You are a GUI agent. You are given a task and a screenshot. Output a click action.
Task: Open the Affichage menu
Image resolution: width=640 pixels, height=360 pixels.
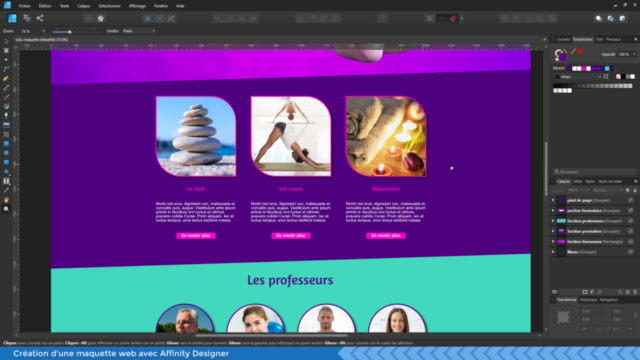pyautogui.click(x=137, y=6)
